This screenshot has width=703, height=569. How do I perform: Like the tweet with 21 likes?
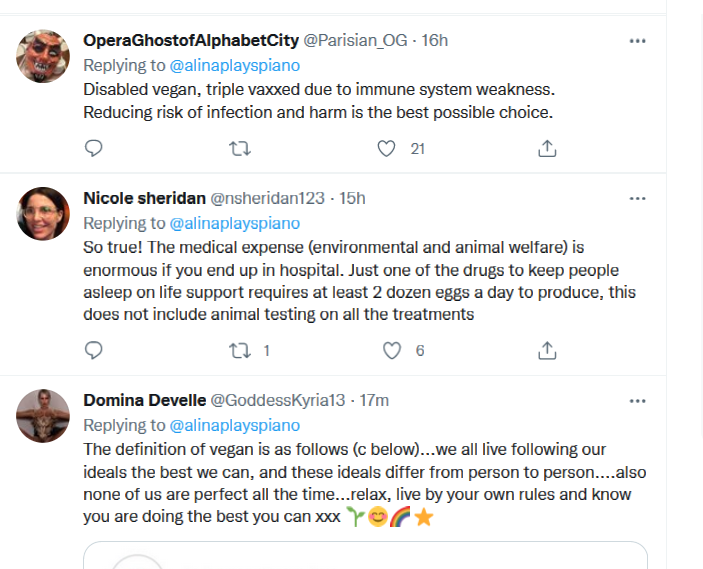pyautogui.click(x=387, y=149)
